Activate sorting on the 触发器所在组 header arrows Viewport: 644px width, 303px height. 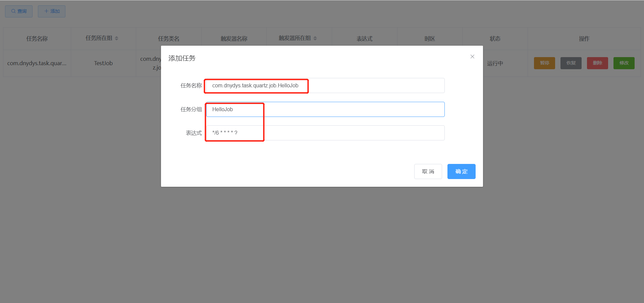(x=315, y=38)
